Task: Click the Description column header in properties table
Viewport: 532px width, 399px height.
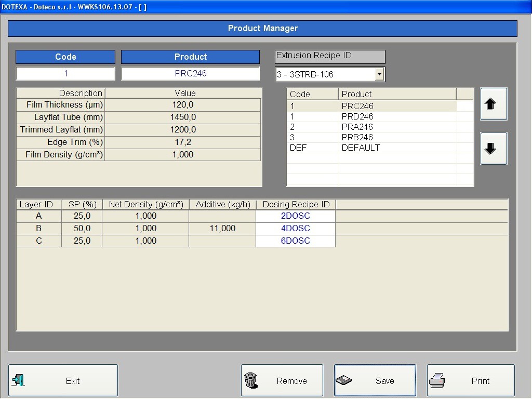Action: (61, 94)
